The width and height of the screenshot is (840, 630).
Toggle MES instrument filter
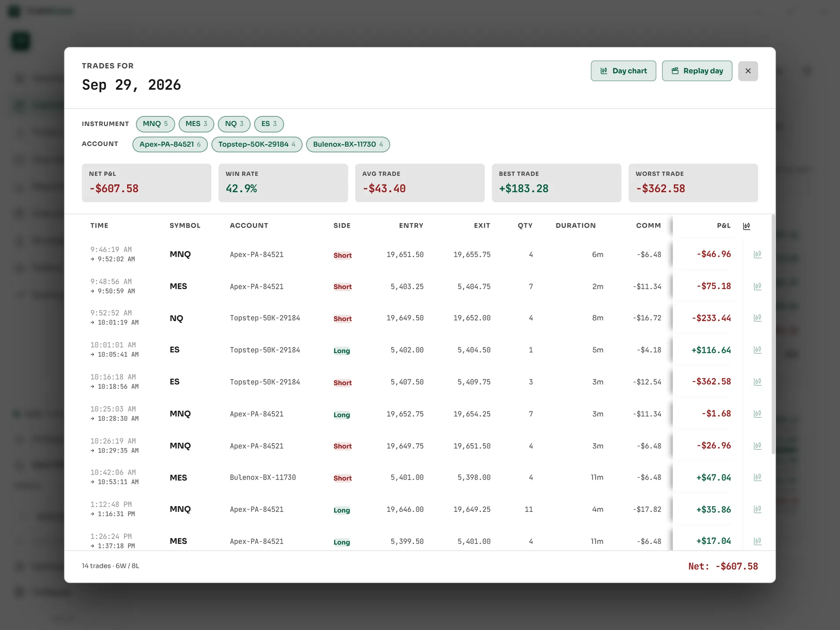196,124
